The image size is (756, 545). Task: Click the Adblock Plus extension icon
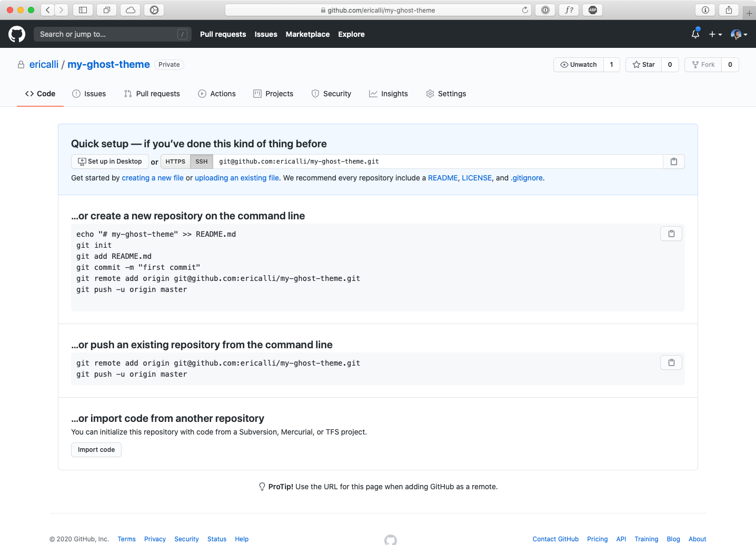(x=593, y=10)
